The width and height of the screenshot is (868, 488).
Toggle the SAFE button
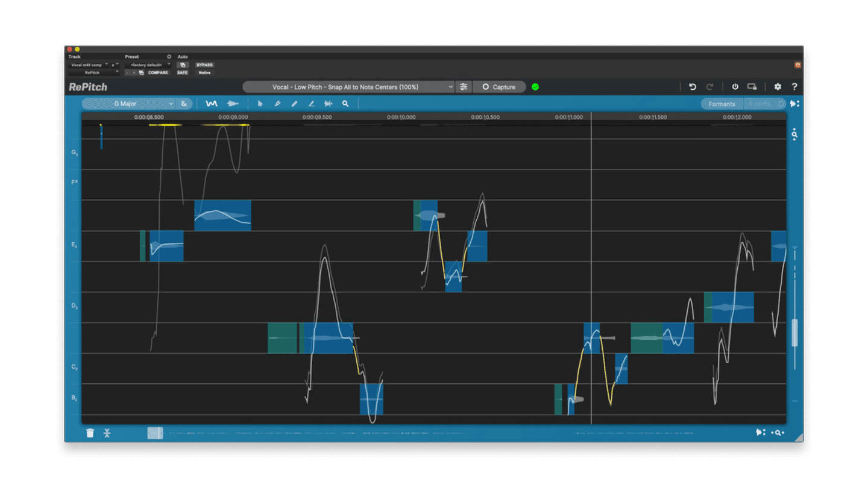point(182,72)
